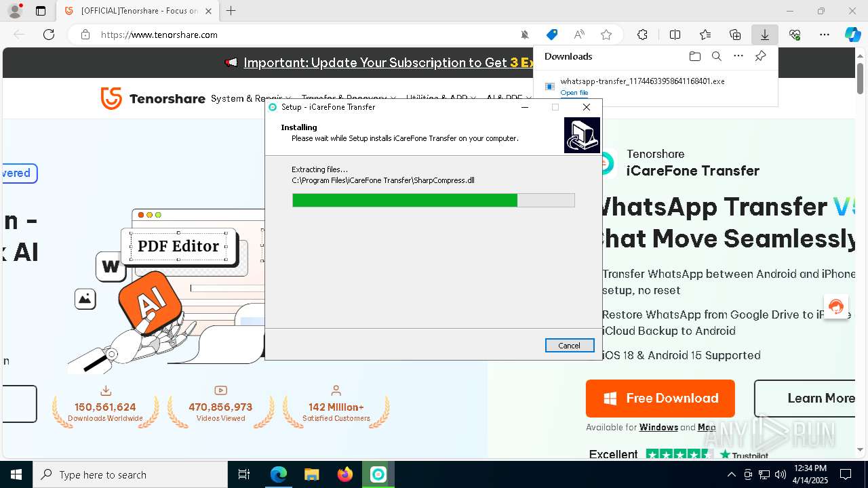This screenshot has width=868, height=488.
Task: Open Microsoft Edge taskbar icon
Action: (x=279, y=474)
